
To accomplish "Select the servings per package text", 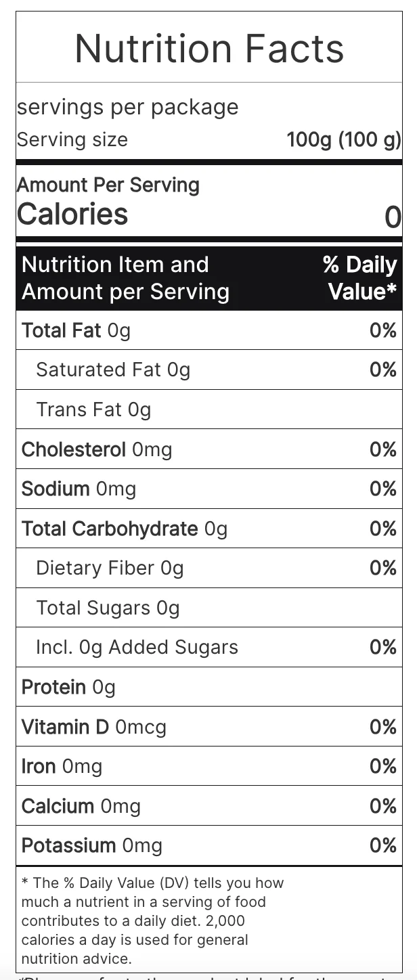I will tap(128, 107).
